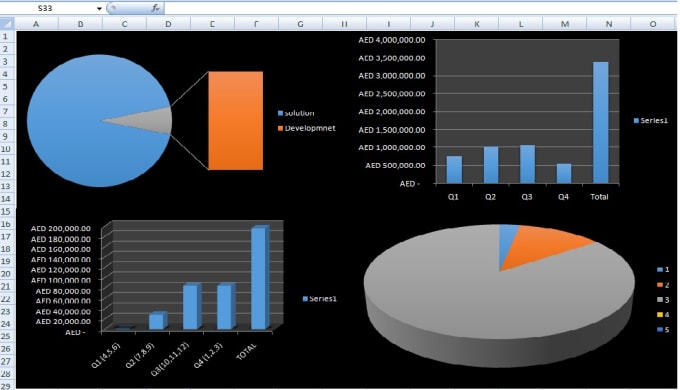Viewport: 680px width, 390px height.
Task: Select column G header
Action: click(x=300, y=24)
